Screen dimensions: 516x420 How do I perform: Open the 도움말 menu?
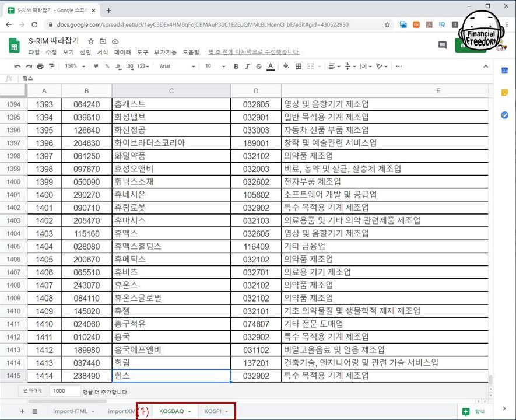click(191, 52)
